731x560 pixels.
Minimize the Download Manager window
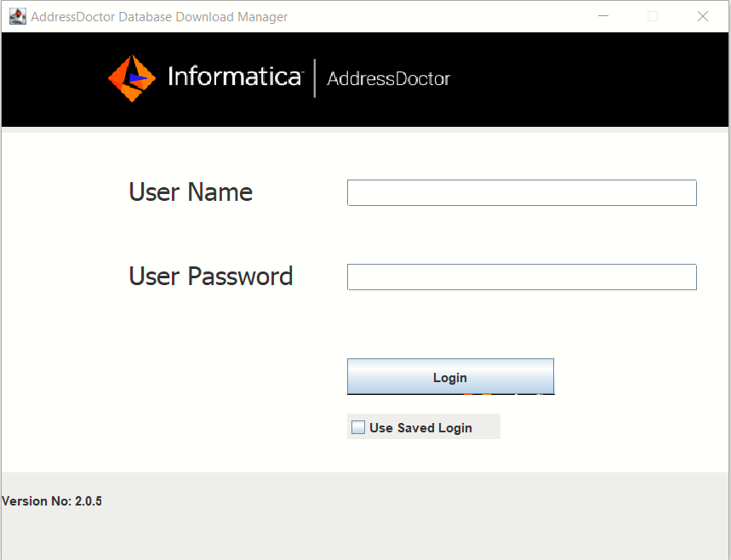pyautogui.click(x=603, y=16)
